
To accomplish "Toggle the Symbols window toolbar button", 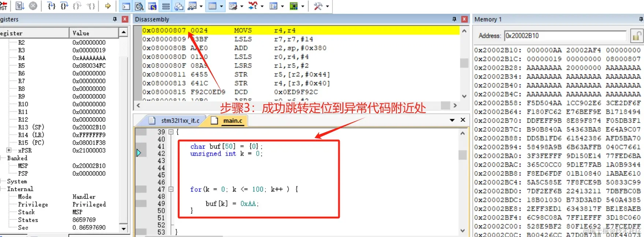I will coord(152,6).
